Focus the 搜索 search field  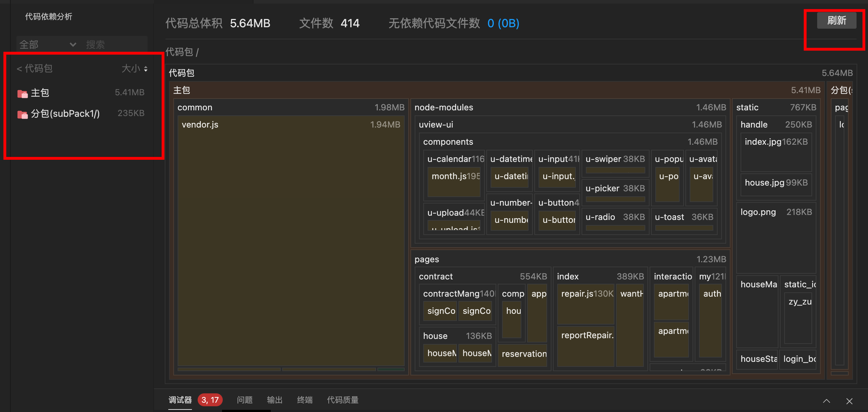(x=115, y=44)
